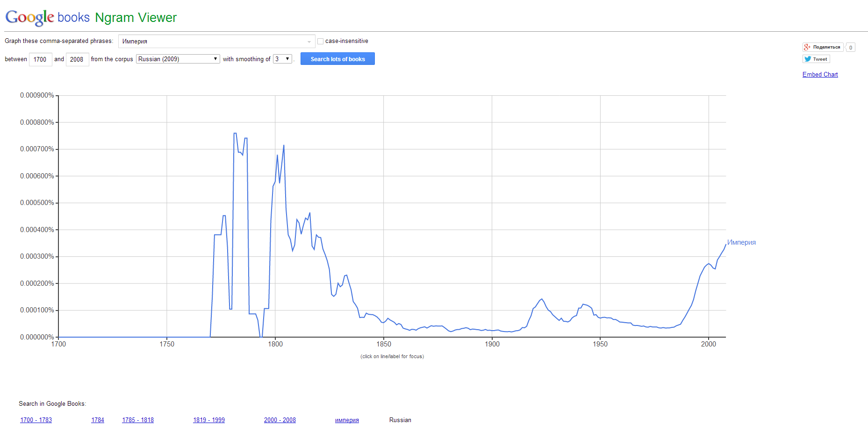Viewport: 868px width, 445px height.
Task: Open the Russian (2009) corpus dropdown
Action: [x=178, y=59]
